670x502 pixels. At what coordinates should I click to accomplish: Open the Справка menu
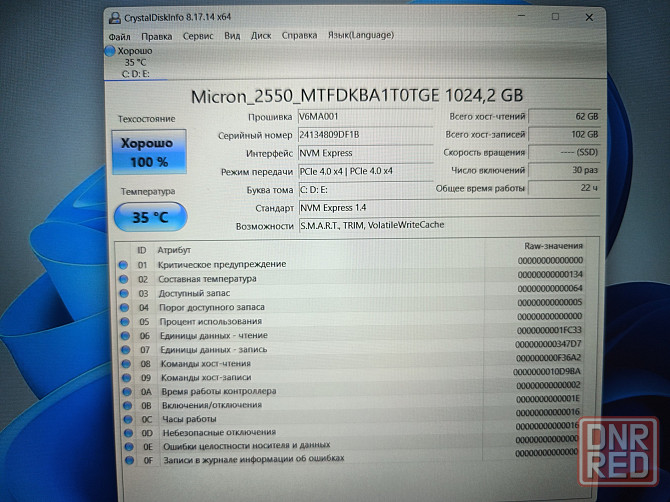point(299,35)
